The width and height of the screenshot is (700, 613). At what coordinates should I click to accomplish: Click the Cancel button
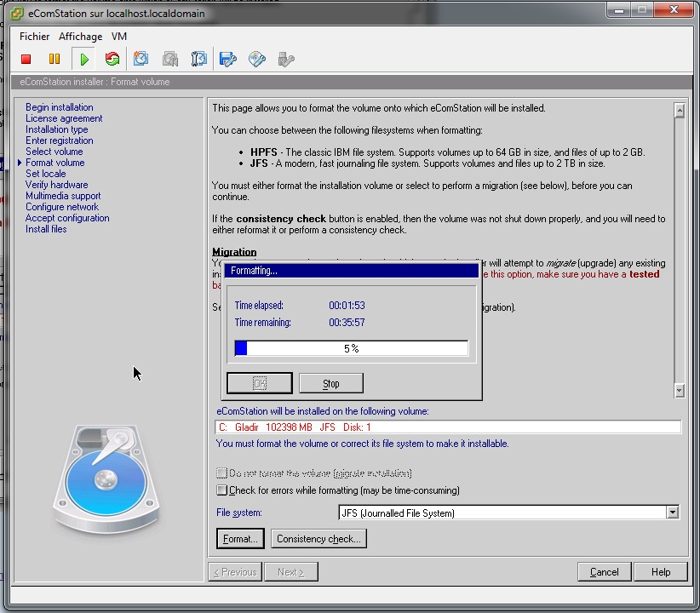click(604, 572)
